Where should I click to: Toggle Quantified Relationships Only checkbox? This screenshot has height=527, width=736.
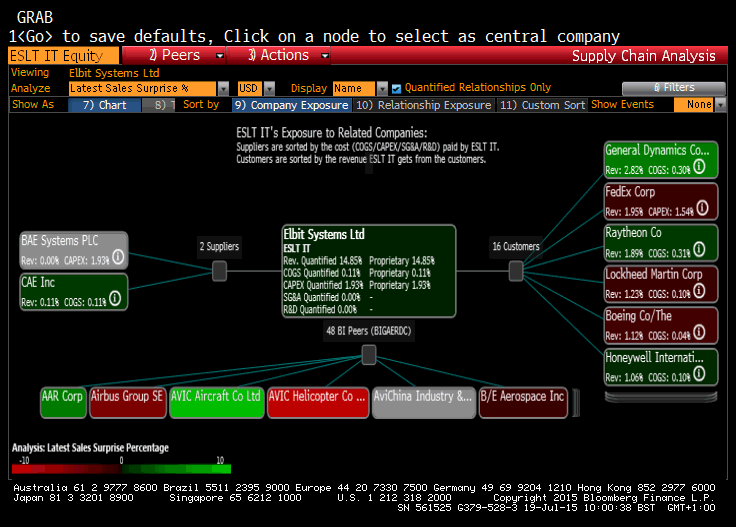click(397, 88)
